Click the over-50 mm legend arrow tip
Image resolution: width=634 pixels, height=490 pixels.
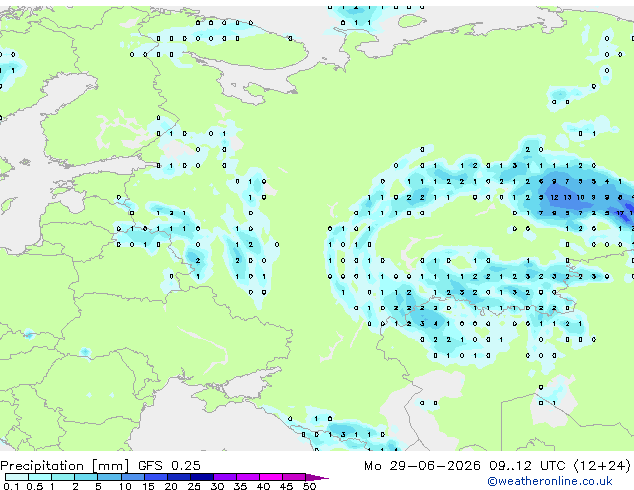point(317,477)
